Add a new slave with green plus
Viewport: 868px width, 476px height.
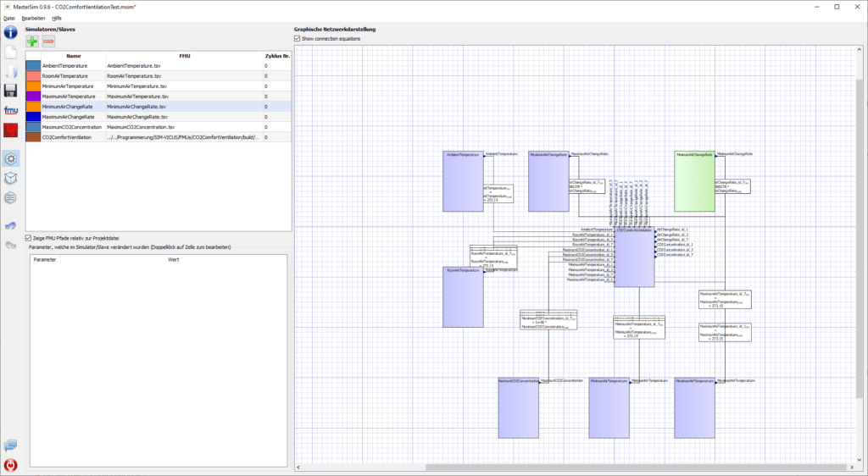pos(32,42)
